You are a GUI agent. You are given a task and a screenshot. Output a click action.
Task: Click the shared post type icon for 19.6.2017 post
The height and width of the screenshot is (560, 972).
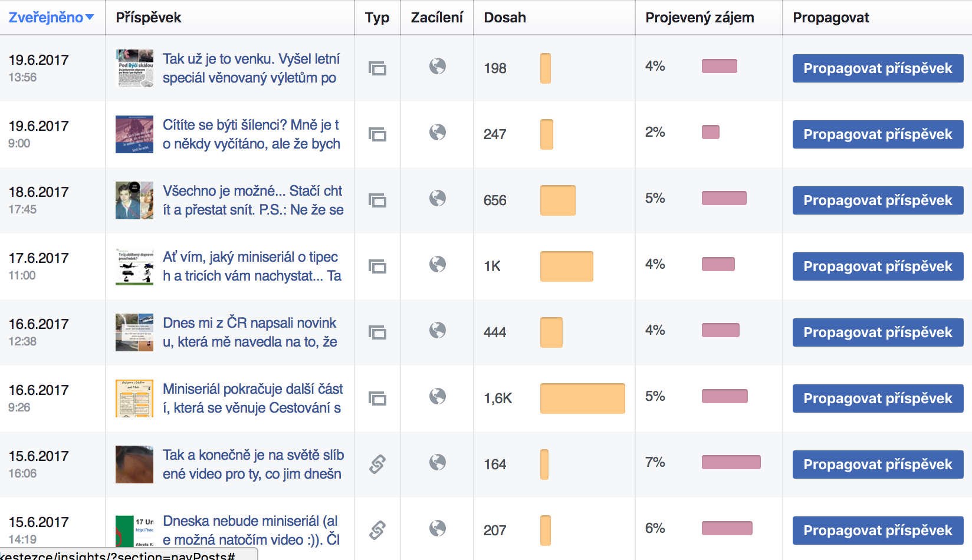tap(377, 68)
